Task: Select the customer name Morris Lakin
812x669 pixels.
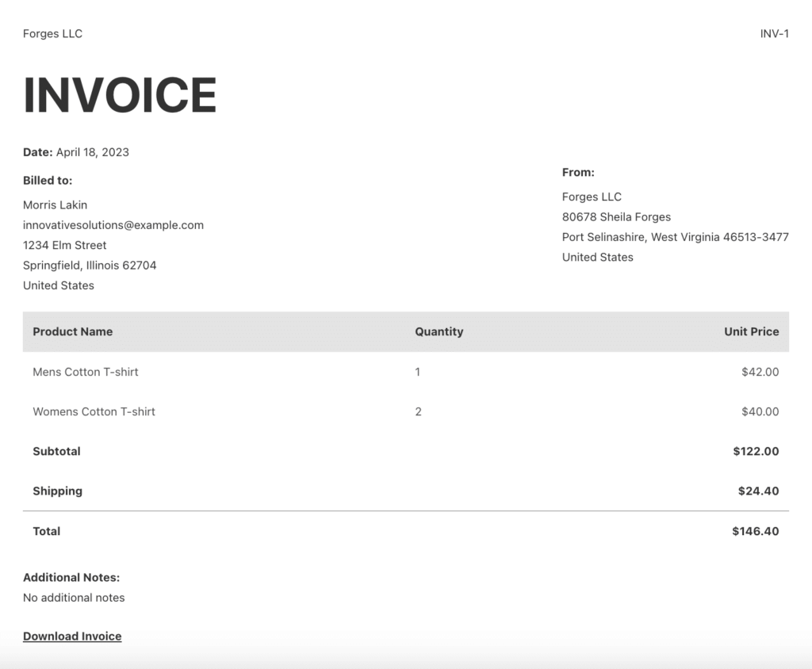Action: 55,205
